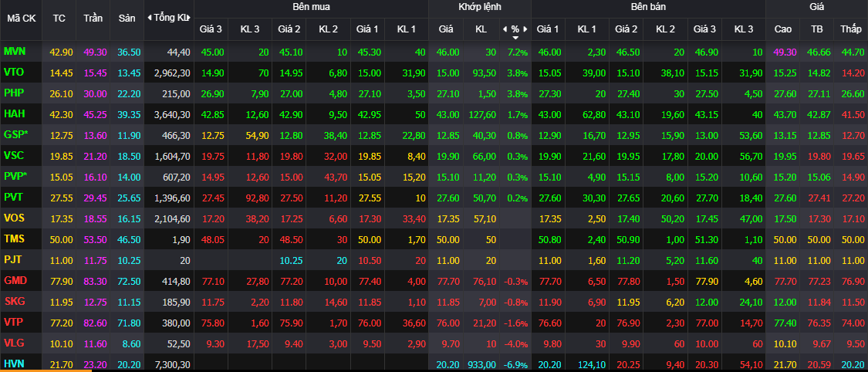
Task: Click VTP ceiling price 82.60
Action: [x=96, y=323]
